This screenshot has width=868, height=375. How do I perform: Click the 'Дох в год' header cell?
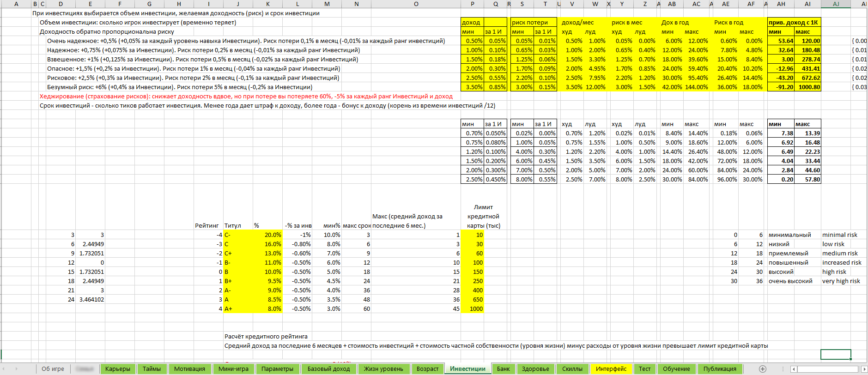coord(675,22)
